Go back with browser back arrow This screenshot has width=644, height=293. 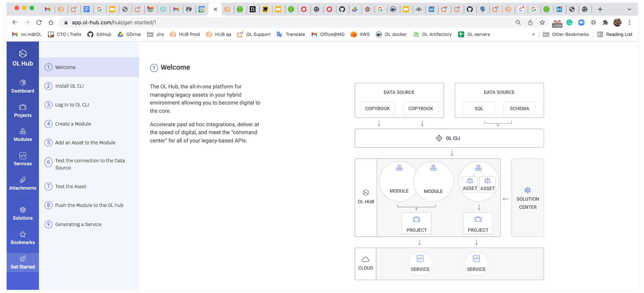15,22
